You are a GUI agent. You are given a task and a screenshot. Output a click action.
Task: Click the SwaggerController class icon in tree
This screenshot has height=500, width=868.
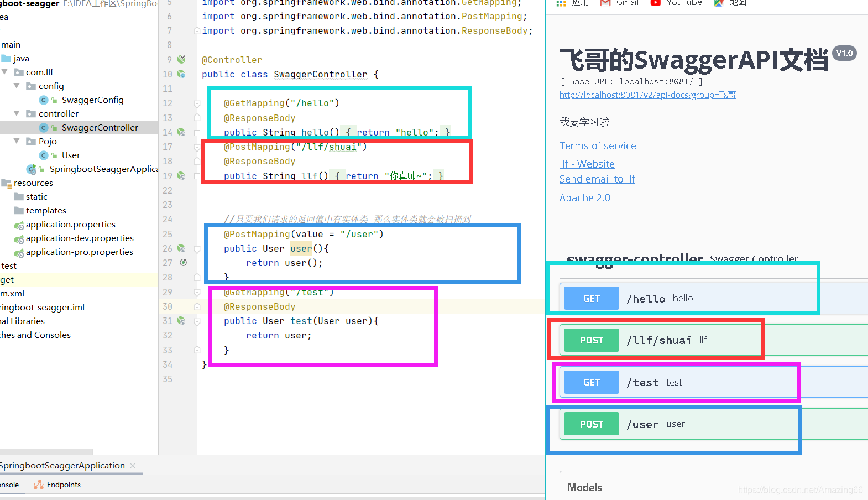tap(44, 128)
